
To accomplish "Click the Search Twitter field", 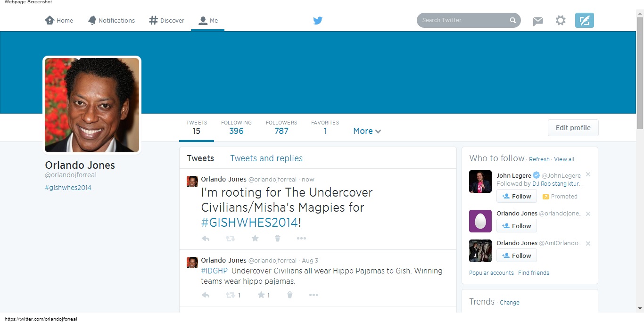I will [x=463, y=20].
